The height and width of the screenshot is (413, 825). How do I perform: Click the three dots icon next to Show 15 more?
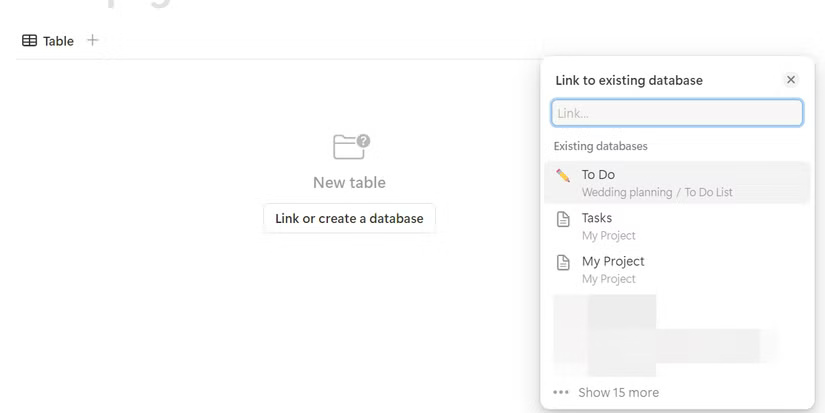[x=561, y=392]
